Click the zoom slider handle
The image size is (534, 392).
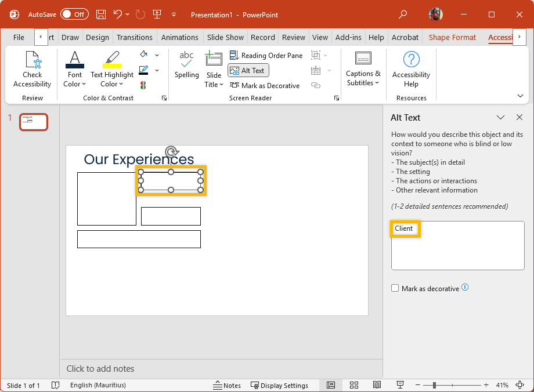pyautogui.click(x=434, y=385)
